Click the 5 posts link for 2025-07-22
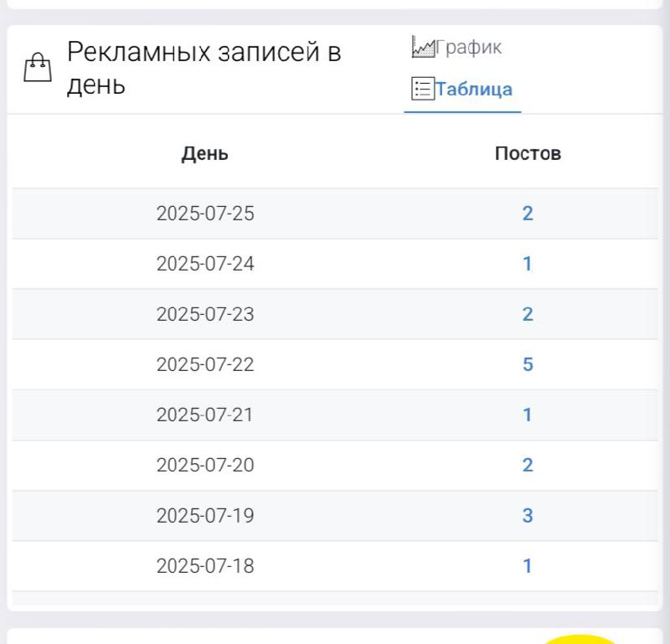This screenshot has height=644, width=670. [528, 364]
